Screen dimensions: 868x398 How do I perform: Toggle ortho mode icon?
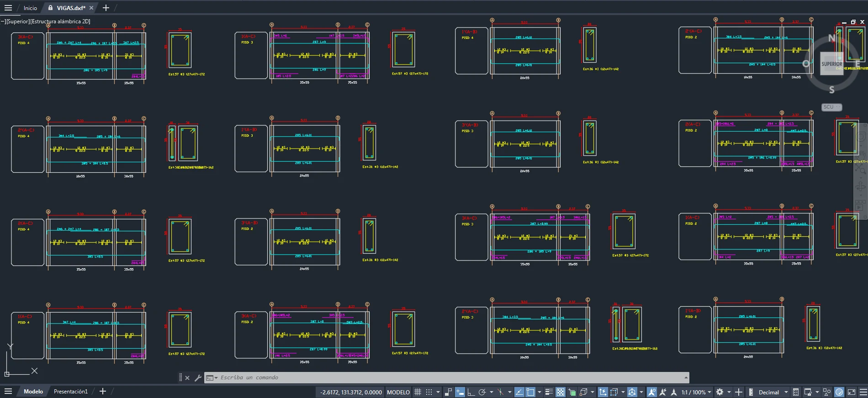[471, 392]
